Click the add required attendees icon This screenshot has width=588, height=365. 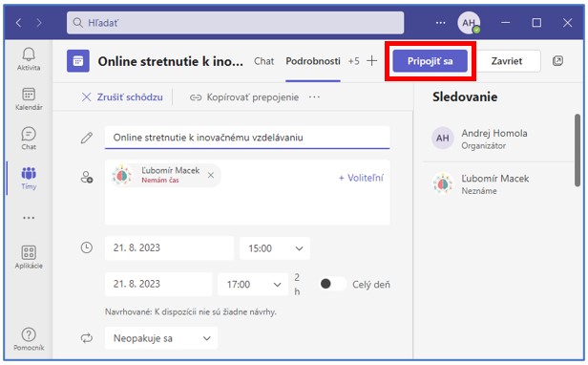[x=87, y=177]
